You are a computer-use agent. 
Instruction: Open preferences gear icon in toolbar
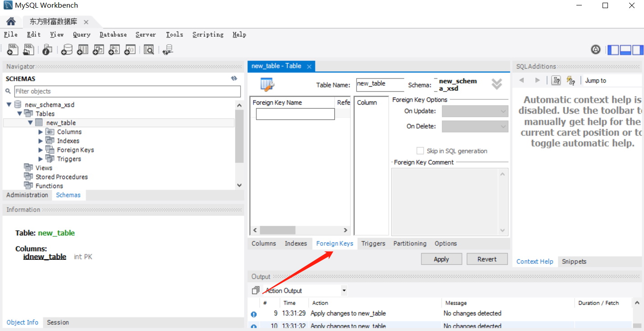pyautogui.click(x=596, y=50)
